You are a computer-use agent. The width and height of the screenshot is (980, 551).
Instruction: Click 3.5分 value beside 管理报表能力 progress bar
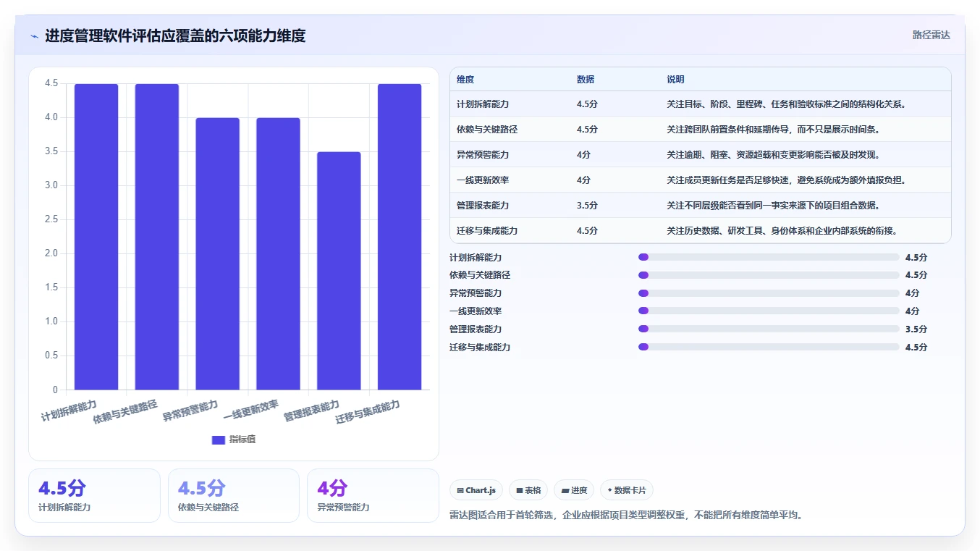point(916,329)
